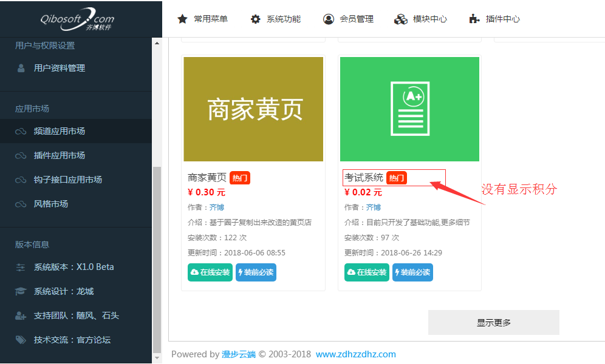
Task: Click the tags icon beside 技术交流
Action: pos(21,340)
